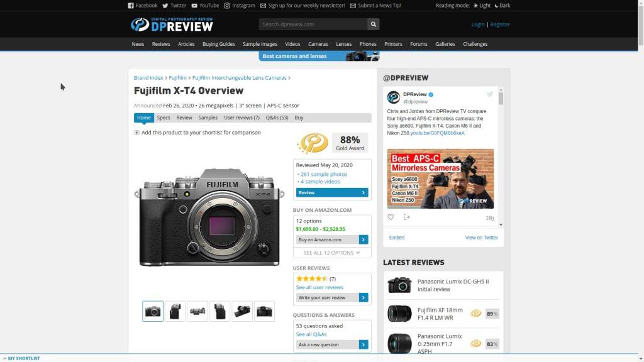Open 261 sample photos link
The width and height of the screenshot is (644, 362).
pos(324,175)
